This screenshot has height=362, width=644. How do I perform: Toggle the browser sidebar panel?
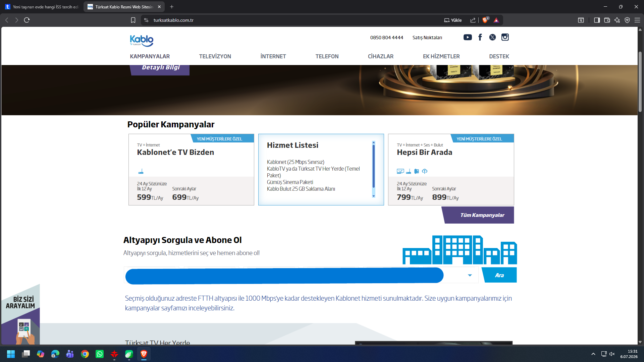tap(597, 20)
